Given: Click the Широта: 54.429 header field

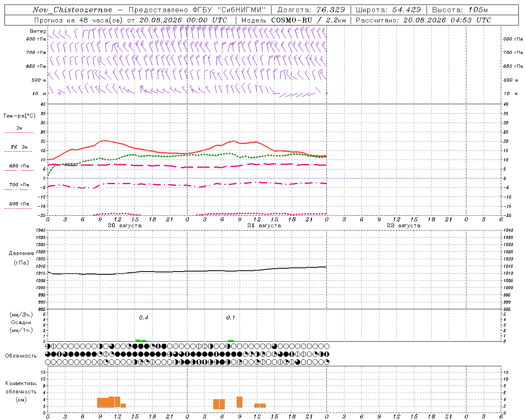Looking at the screenshot, I should [x=388, y=10].
